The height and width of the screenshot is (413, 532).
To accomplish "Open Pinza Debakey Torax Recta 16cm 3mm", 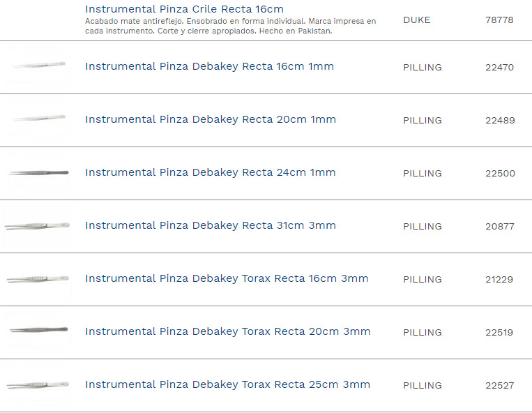I will coord(226,279).
